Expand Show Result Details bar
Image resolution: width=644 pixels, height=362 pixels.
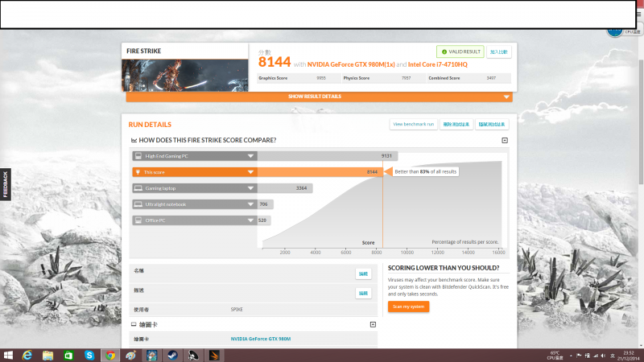click(319, 97)
